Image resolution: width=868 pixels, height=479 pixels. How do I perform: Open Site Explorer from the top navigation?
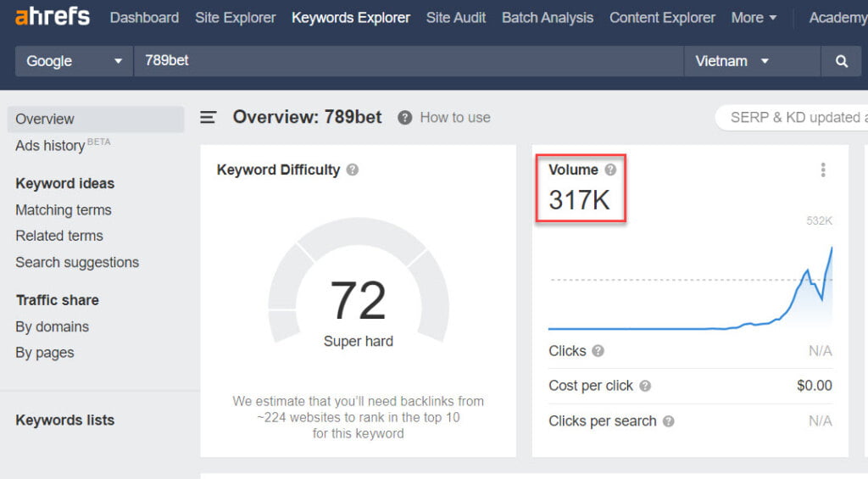click(236, 17)
